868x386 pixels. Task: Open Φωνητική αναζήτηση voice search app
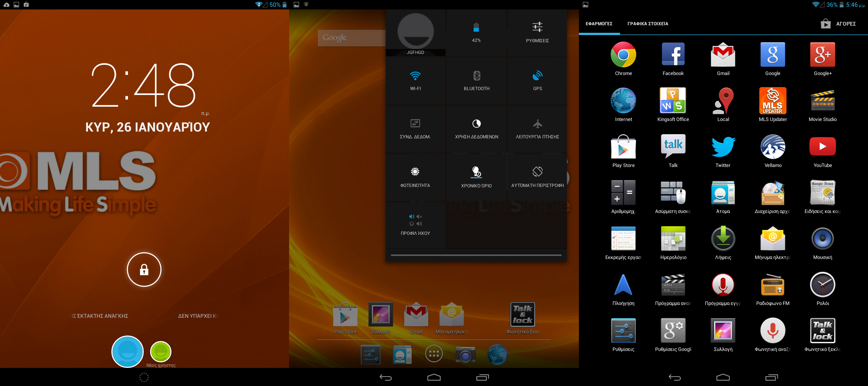(x=773, y=331)
